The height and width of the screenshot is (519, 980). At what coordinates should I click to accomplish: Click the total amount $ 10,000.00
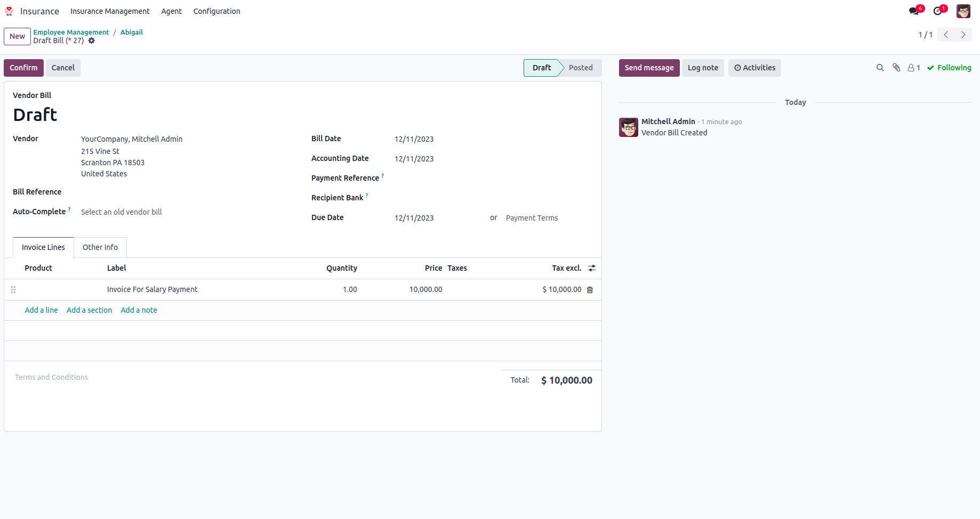(x=566, y=380)
